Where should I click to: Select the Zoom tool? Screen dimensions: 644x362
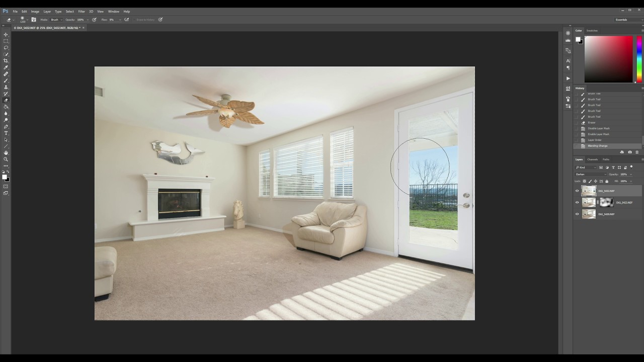(6, 159)
